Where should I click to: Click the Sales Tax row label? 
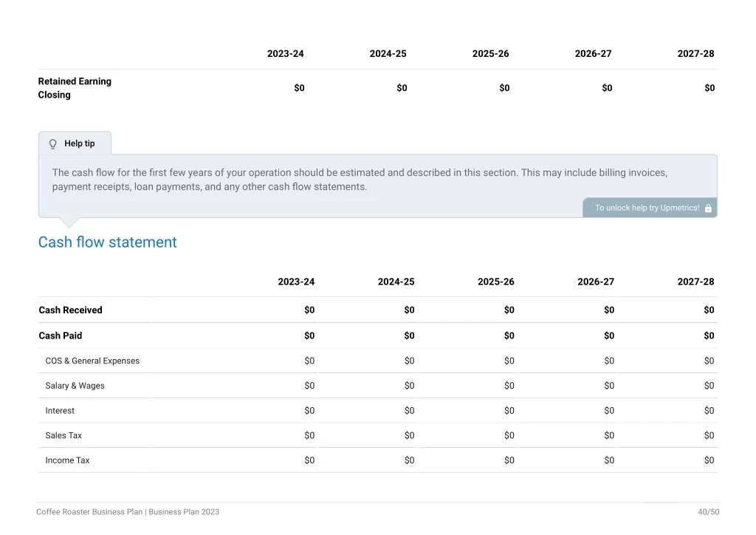pyautogui.click(x=63, y=436)
